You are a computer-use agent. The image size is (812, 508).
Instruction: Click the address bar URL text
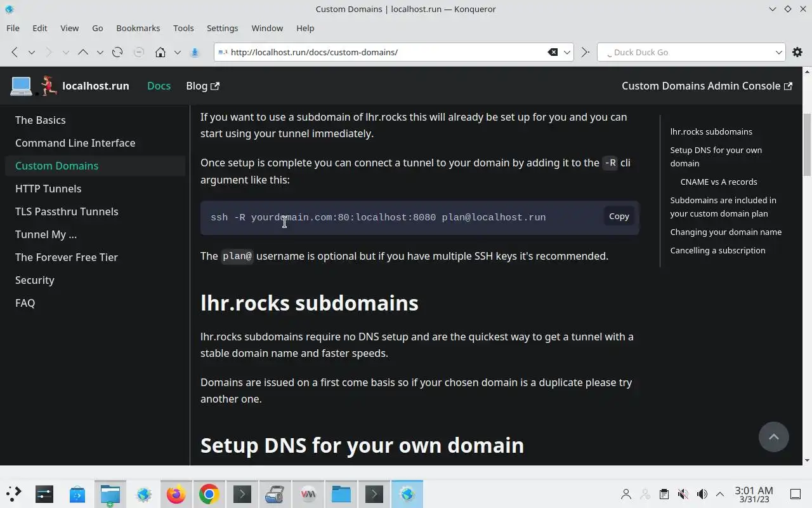314,52
